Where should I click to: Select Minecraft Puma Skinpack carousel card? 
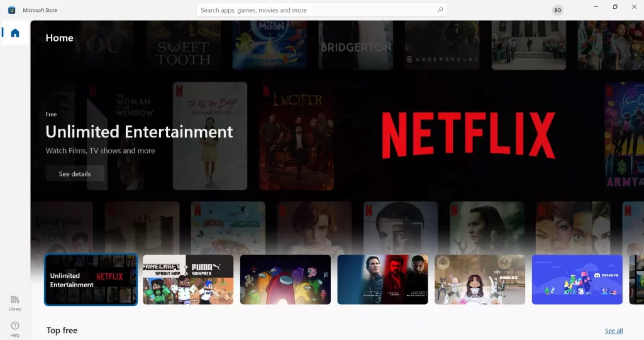[x=188, y=280]
